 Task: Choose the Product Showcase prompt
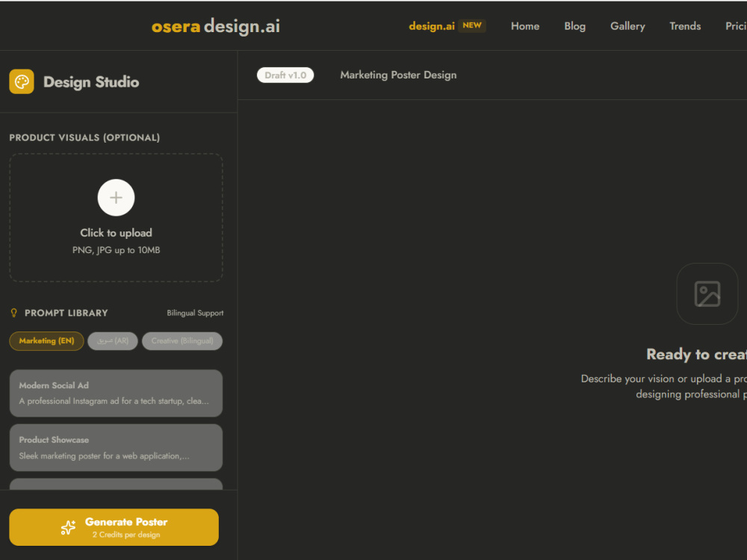[x=116, y=447]
